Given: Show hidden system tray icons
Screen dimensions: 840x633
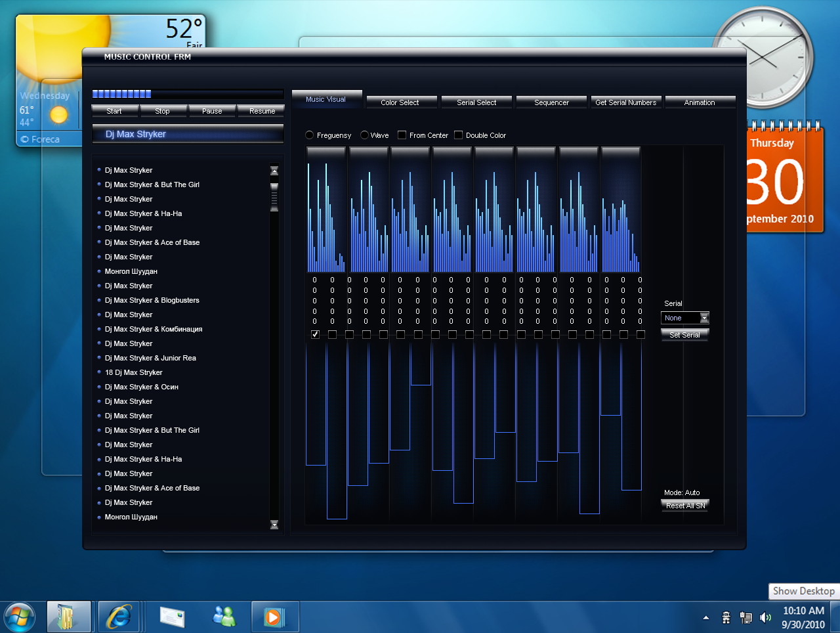Looking at the screenshot, I should [706, 617].
